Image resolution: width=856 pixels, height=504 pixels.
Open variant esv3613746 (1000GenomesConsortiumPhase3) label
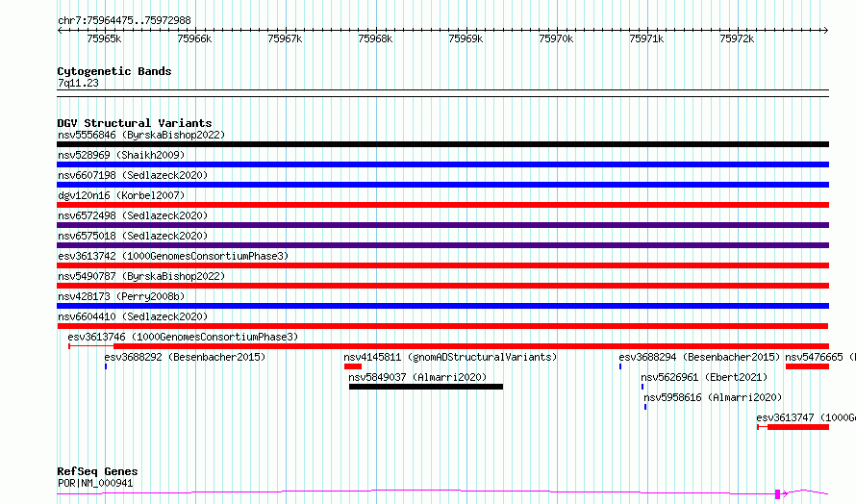pos(183,337)
